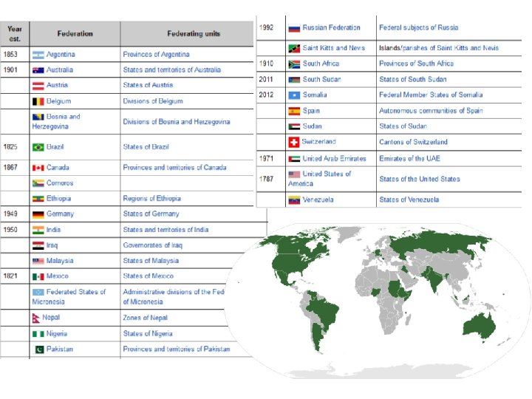Open Federal Member States of Somalia link
Viewport: 532px width, 399px height.
click(x=431, y=95)
